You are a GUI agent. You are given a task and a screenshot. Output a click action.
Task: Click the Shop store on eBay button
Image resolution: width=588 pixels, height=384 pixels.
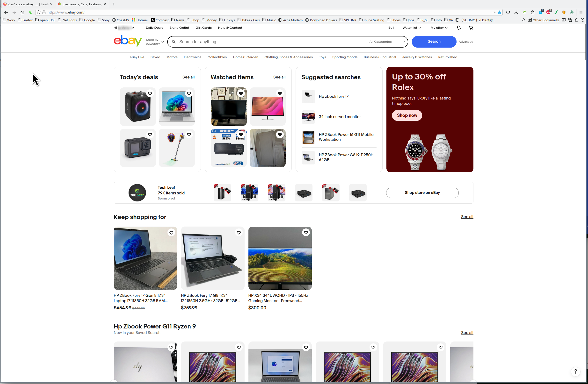422,193
